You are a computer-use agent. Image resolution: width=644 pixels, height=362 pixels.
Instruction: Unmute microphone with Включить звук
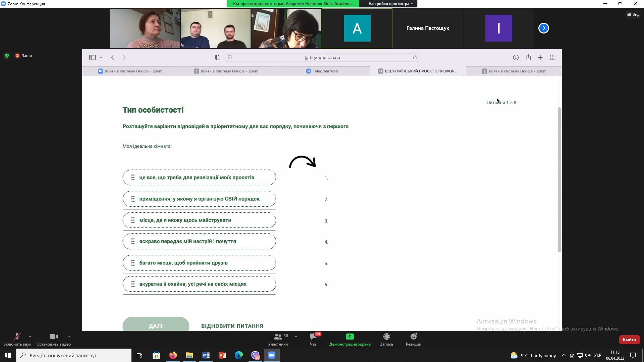click(17, 337)
